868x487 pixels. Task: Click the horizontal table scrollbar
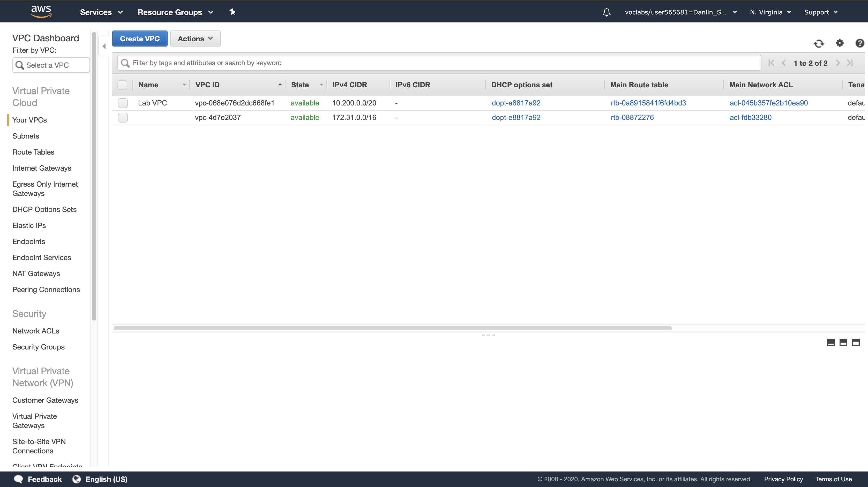pyautogui.click(x=393, y=328)
